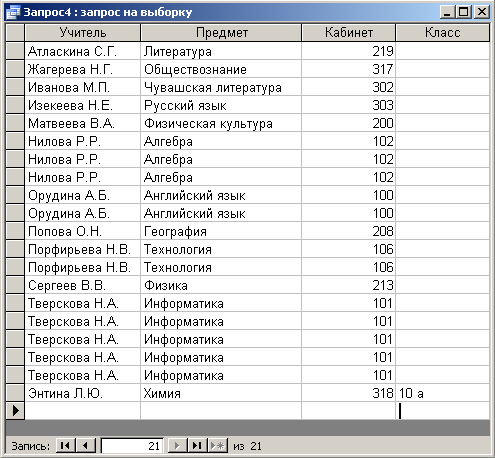Viewport: 495px width, 458px height.
Task: Go to last record navigation button
Action: pos(198,446)
